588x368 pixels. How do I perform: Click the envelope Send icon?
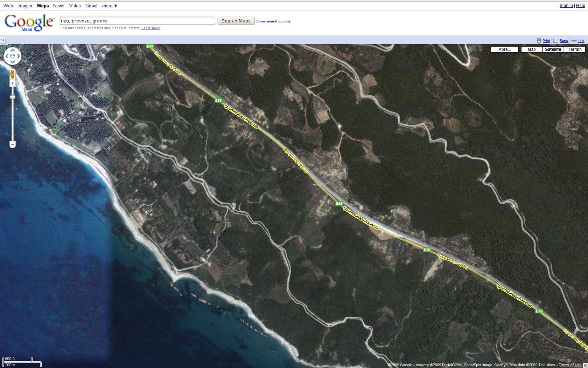[556, 41]
